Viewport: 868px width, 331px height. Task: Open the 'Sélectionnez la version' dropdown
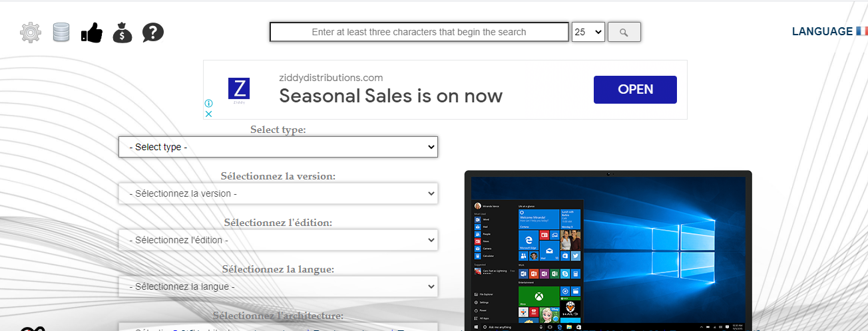[x=278, y=193]
